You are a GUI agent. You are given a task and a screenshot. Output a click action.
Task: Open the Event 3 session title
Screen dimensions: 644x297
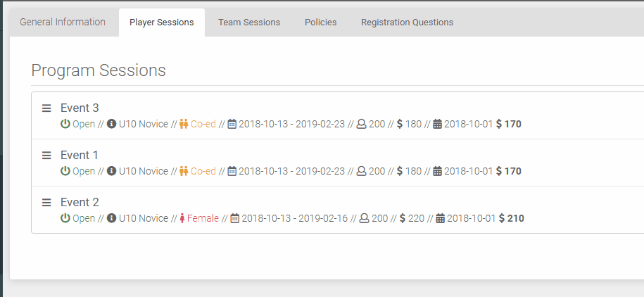pyautogui.click(x=80, y=108)
